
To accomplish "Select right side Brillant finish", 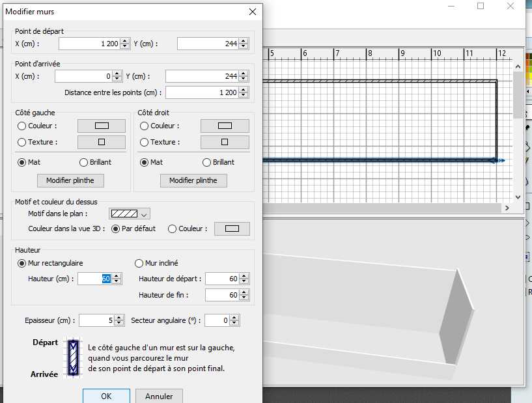I will click(x=206, y=163).
